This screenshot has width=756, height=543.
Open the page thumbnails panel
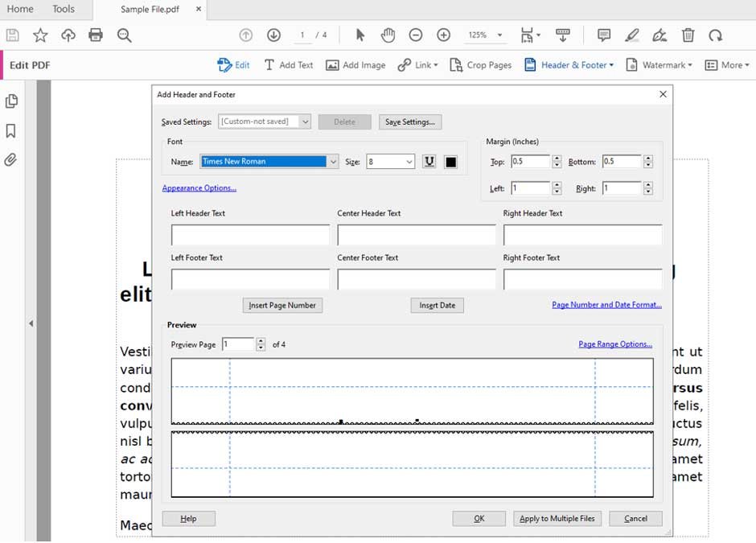coord(11,101)
